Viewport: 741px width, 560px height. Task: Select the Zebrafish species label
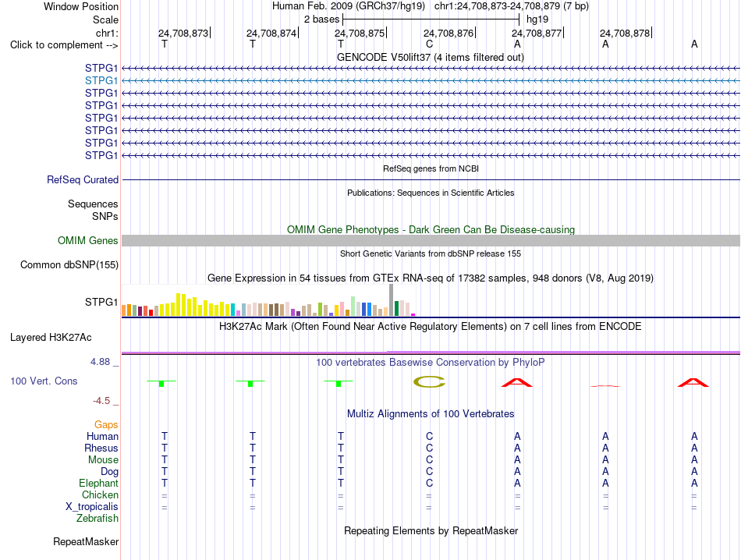[x=97, y=519]
